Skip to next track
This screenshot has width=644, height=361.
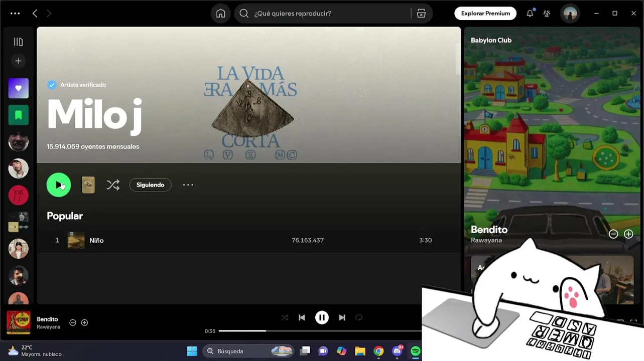pos(342,317)
